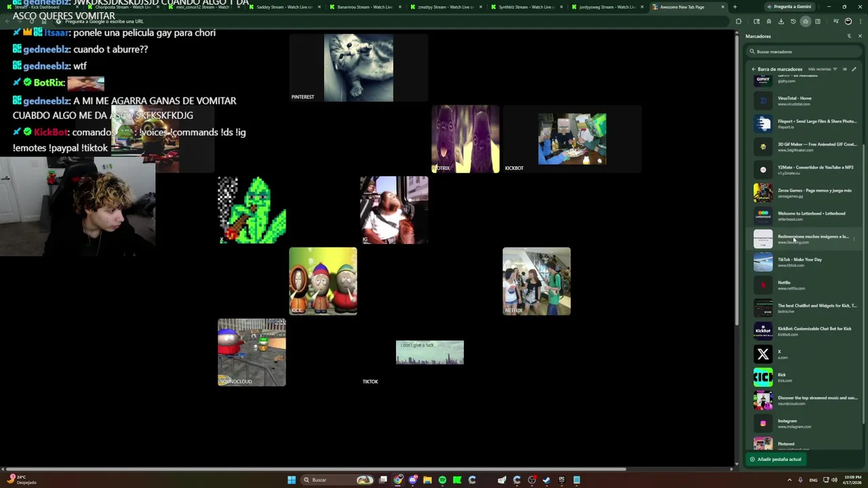Open the BotRix shortcut tile
This screenshot has width=868, height=488.
[x=465, y=139]
